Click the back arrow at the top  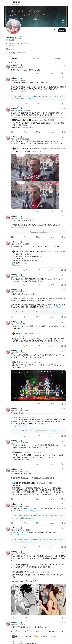pos(7,3)
